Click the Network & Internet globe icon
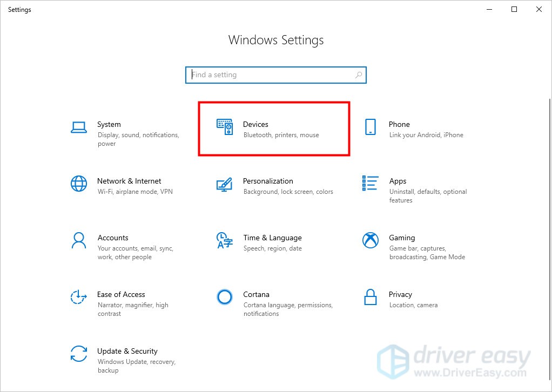The image size is (552, 392). click(x=79, y=184)
